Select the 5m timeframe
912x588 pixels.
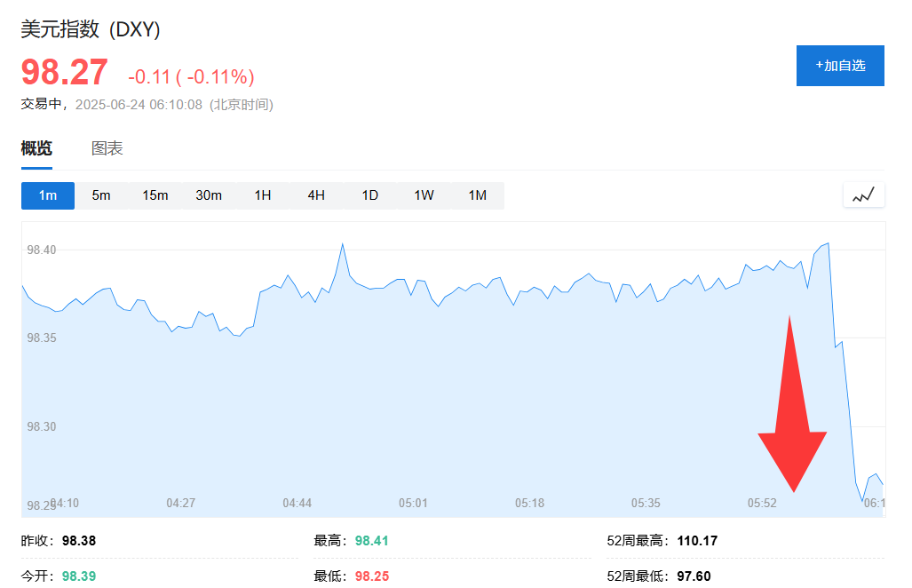tap(101, 195)
